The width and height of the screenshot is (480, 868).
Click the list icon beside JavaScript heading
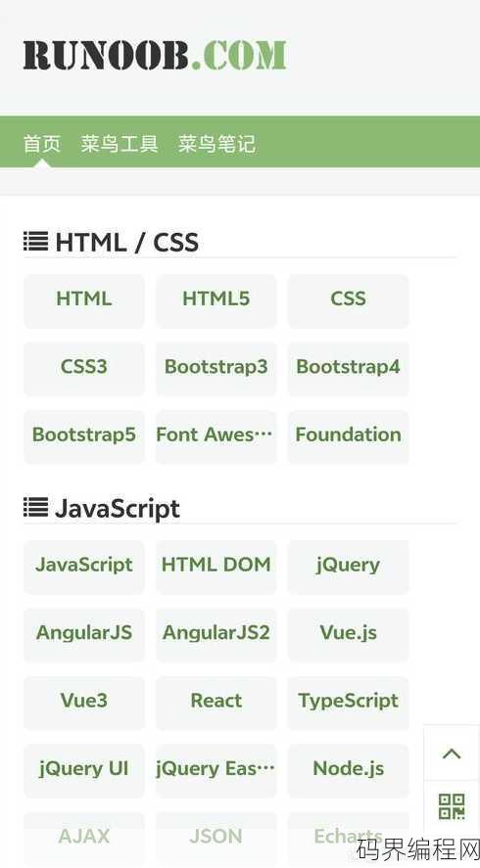coord(35,507)
